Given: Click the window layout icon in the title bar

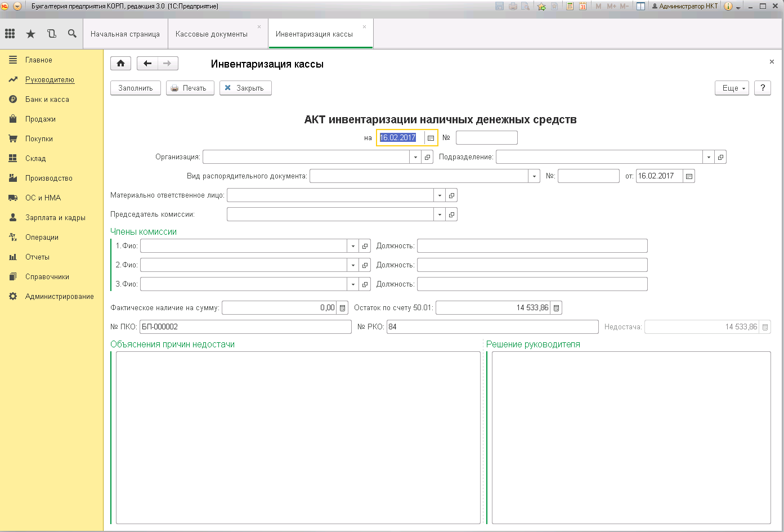Looking at the screenshot, I should [640, 6].
